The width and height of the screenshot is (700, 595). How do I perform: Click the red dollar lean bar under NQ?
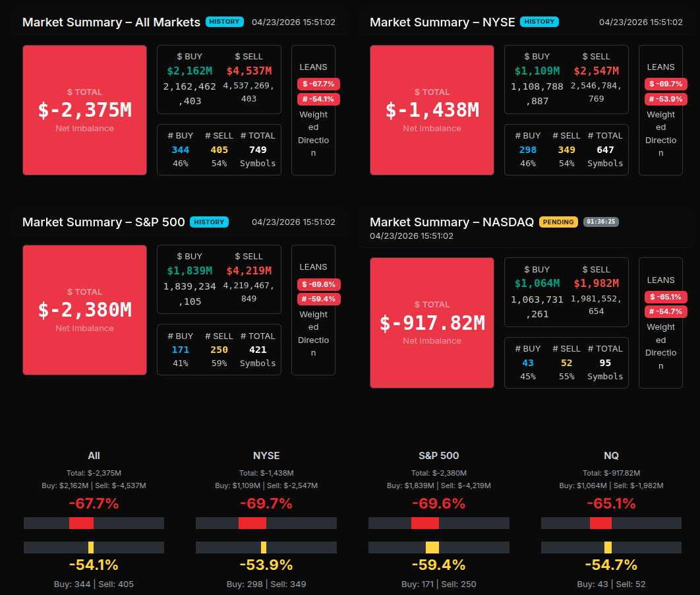(600, 523)
